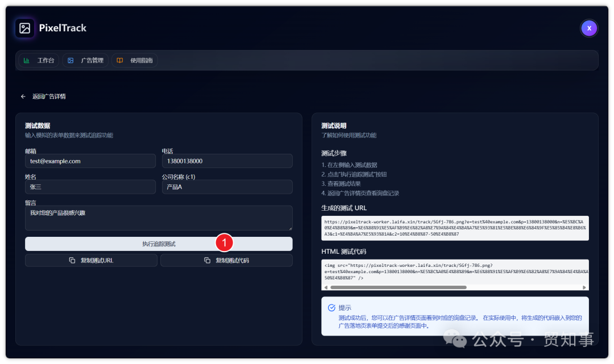
Task: Click the PixelTrack logo icon
Action: 24,28
